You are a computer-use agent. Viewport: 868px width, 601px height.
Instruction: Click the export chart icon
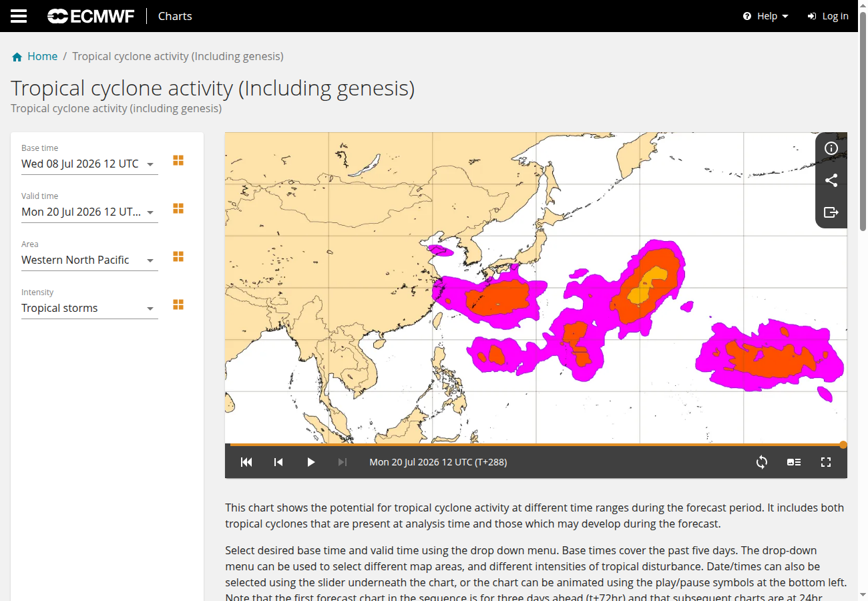click(831, 212)
